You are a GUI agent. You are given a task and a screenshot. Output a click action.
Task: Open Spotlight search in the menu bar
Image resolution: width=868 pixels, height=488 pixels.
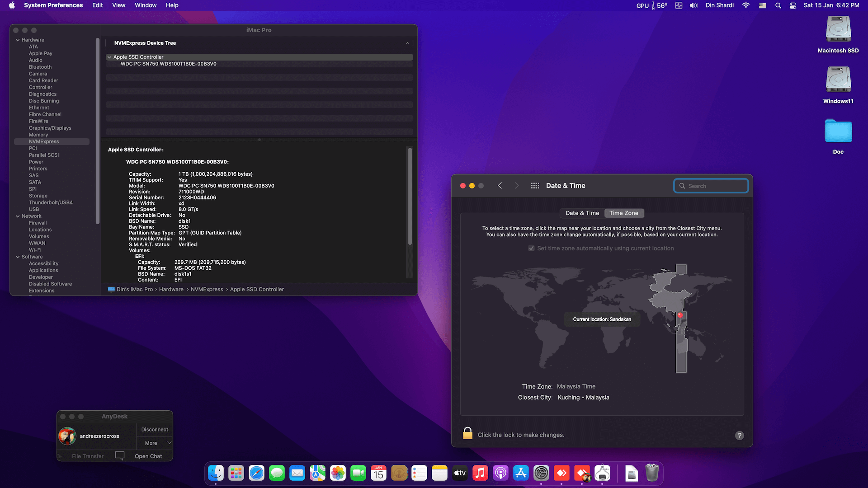coord(778,5)
